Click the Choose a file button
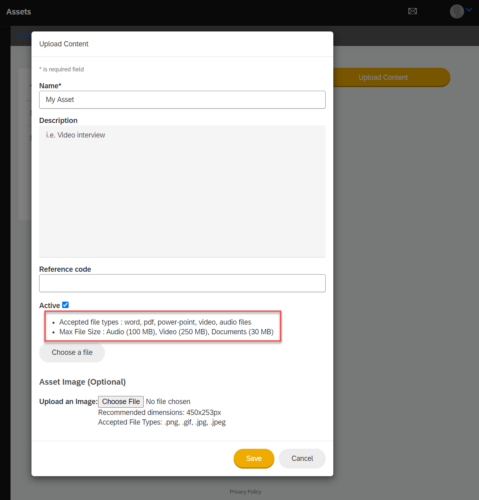The height and width of the screenshot is (500, 479). 72,353
